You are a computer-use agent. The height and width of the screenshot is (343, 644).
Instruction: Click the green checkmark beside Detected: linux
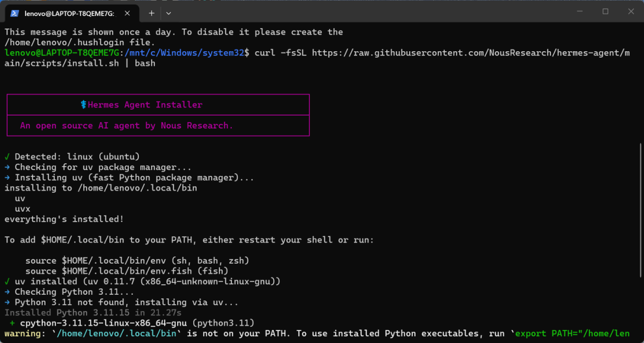point(7,157)
